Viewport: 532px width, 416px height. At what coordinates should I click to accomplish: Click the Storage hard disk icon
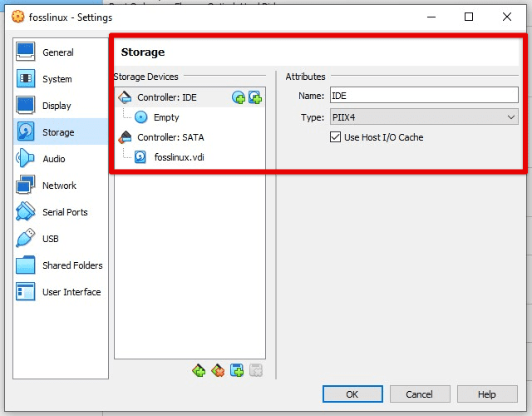[x=26, y=131]
